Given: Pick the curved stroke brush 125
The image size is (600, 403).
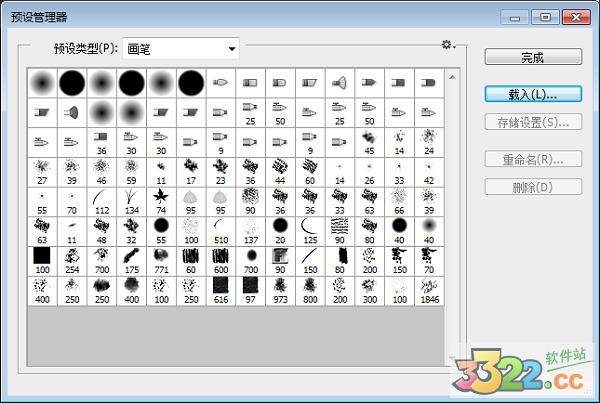Looking at the screenshot, I should [311, 231].
